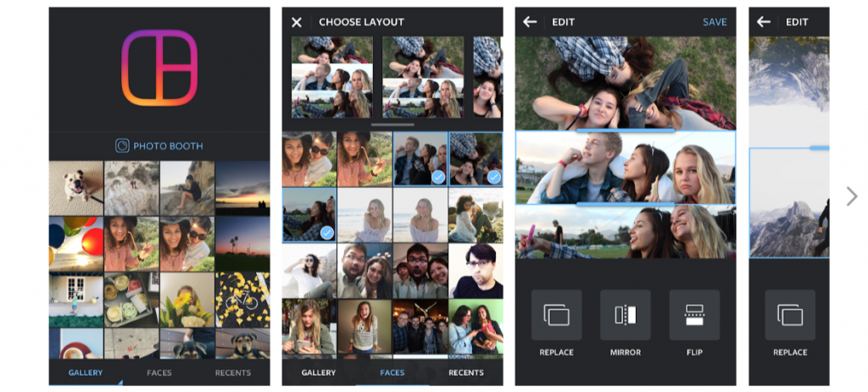The width and height of the screenshot is (868, 392).
Task: Pick bearded man and woman selfie photo
Action: pyautogui.click(x=364, y=270)
